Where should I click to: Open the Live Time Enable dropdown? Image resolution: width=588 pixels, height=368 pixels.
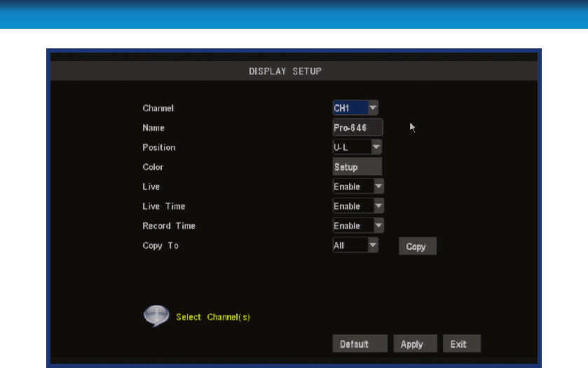(357, 206)
